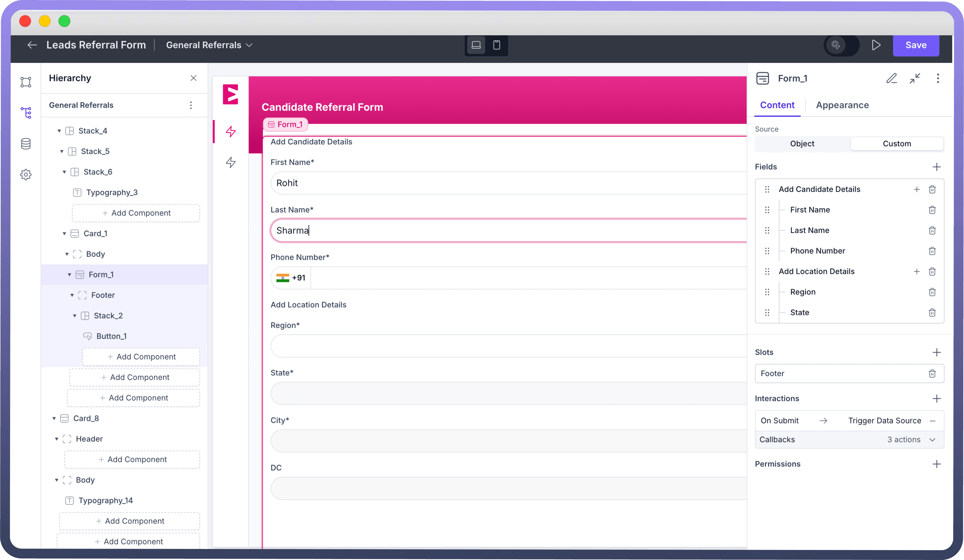Click Add Component below Typography_3

[136, 213]
